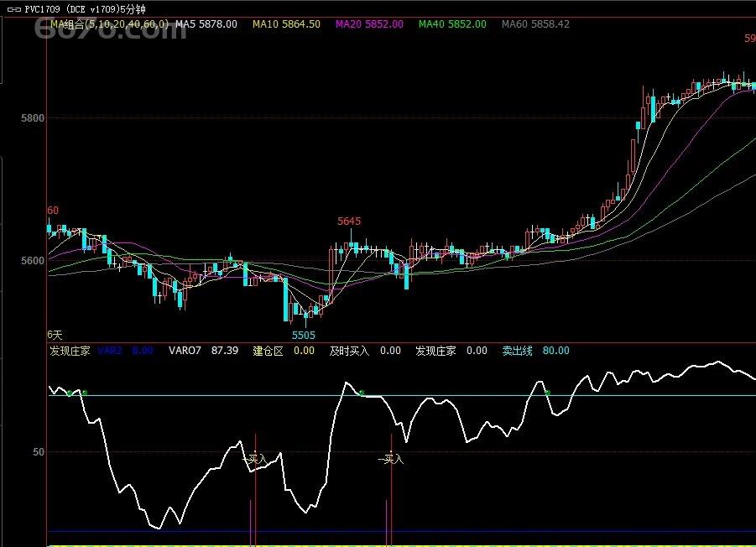Viewport: 756px width, 547px height.
Task: Click the 及时买入 0.00 label
Action: pos(365,351)
